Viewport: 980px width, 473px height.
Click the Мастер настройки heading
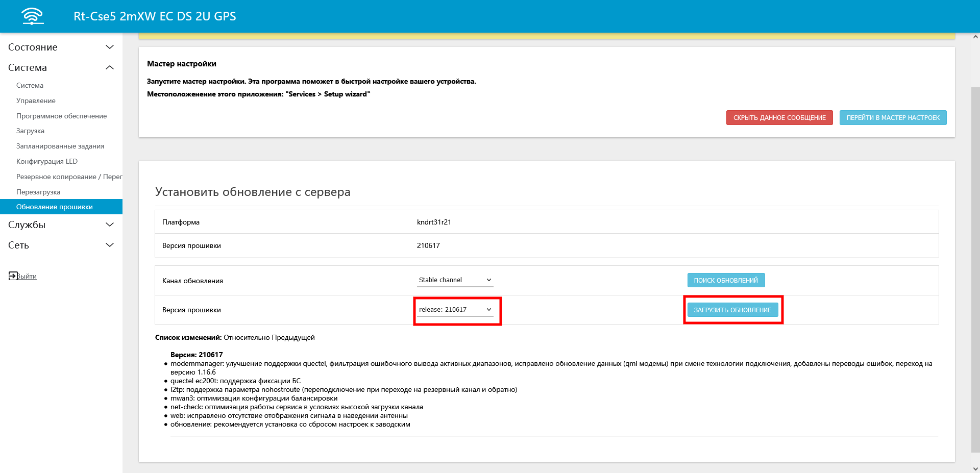(182, 64)
